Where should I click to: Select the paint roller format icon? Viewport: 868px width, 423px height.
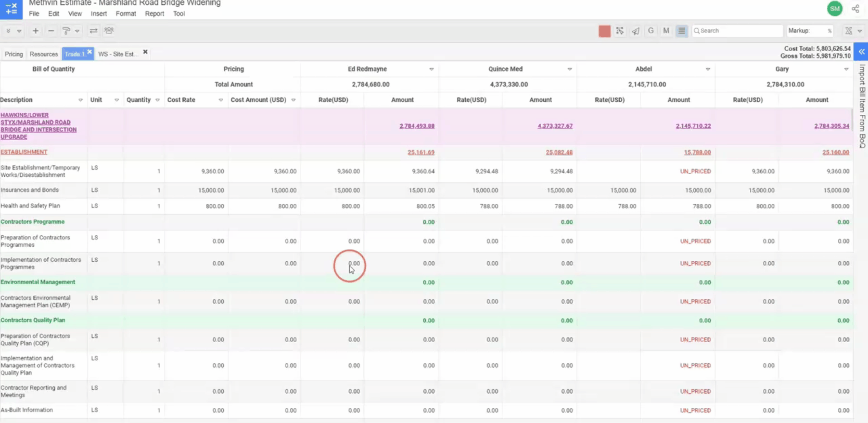[x=66, y=31]
